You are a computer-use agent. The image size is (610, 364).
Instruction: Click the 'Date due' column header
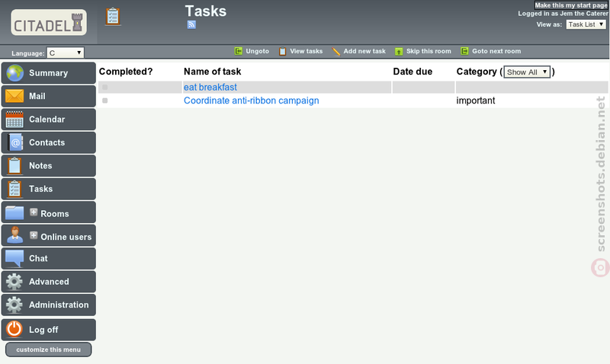[413, 72]
